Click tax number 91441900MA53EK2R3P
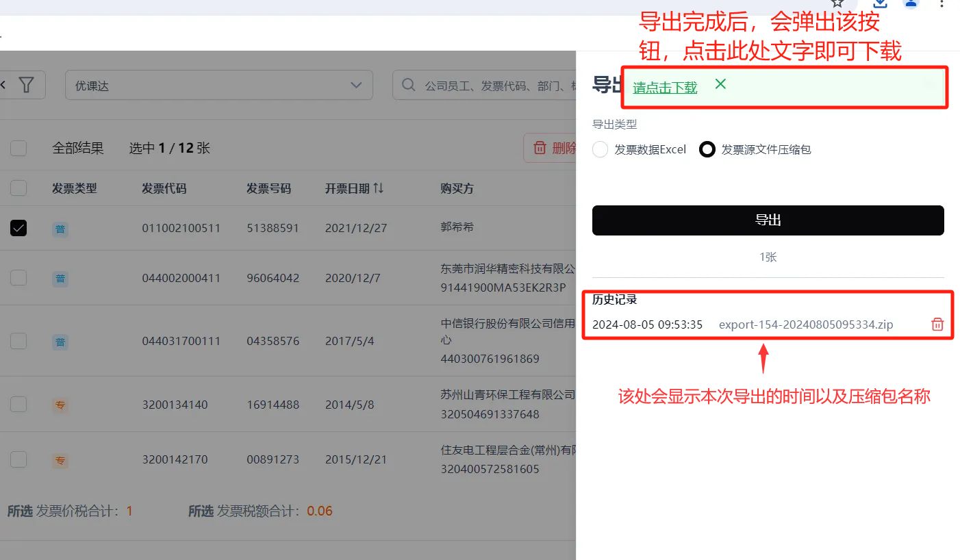 coord(503,288)
